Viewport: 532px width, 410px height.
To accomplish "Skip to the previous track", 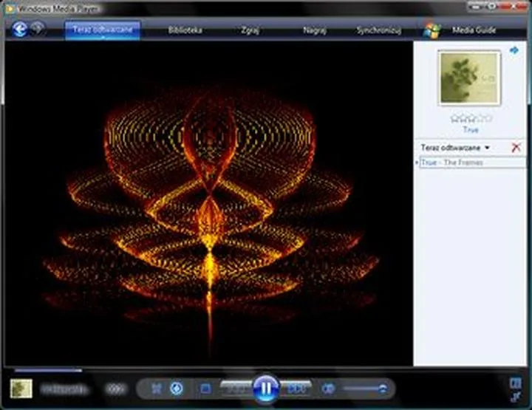I will 236,389.
